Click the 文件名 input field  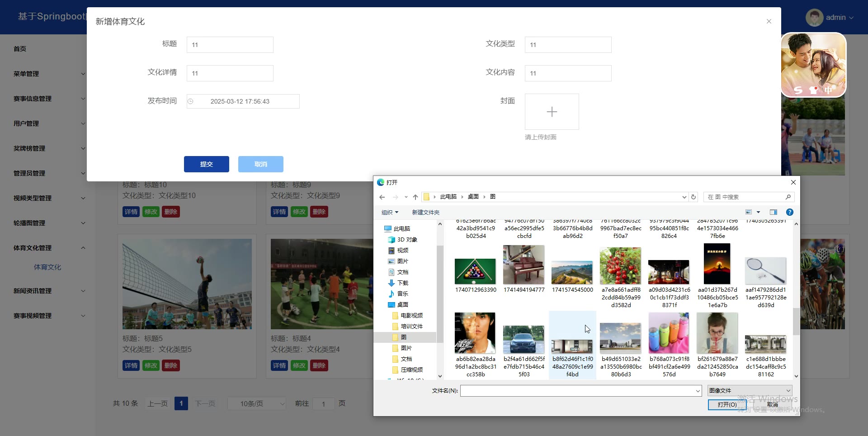point(580,391)
